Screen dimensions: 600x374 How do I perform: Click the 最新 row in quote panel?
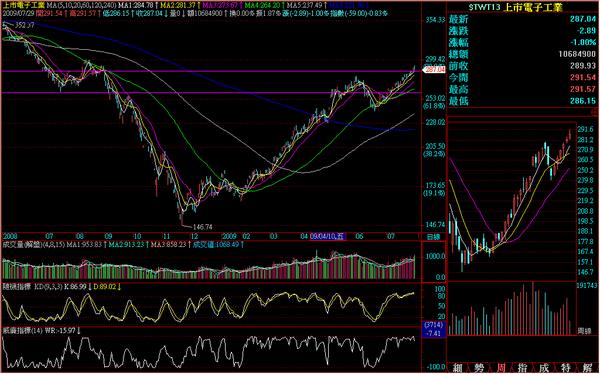pos(523,19)
